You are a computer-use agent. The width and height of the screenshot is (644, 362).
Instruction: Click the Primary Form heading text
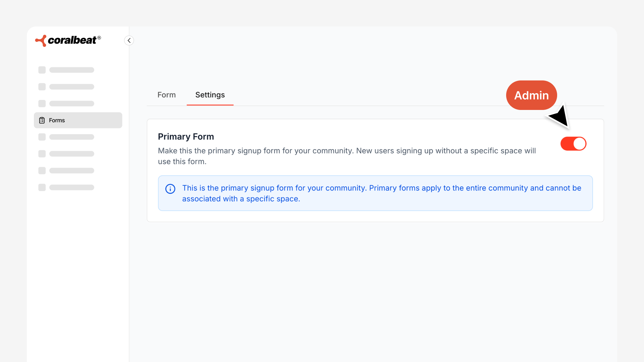(186, 137)
